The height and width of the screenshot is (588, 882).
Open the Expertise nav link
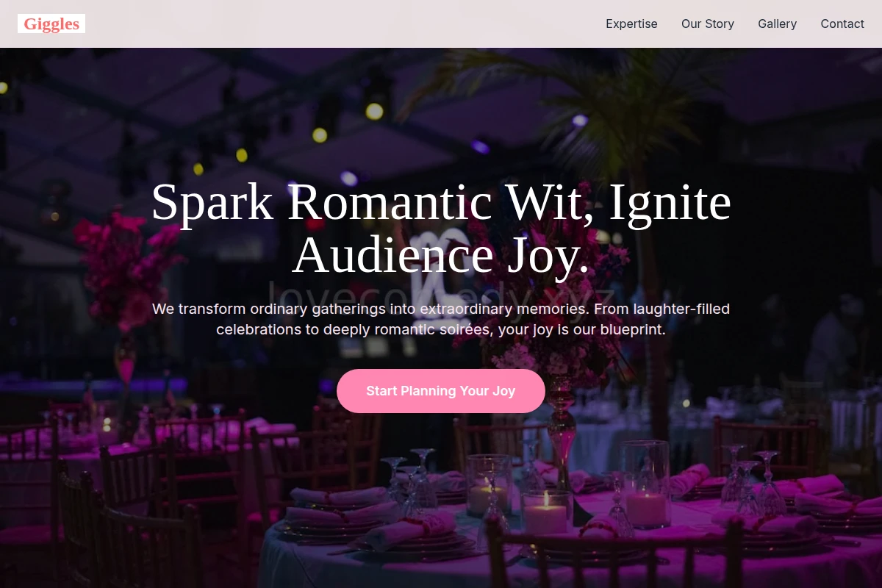(x=631, y=24)
